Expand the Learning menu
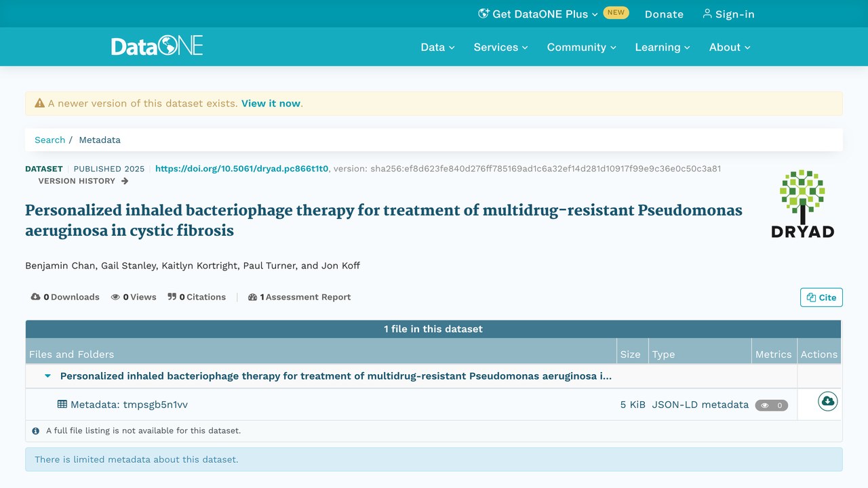 click(663, 47)
